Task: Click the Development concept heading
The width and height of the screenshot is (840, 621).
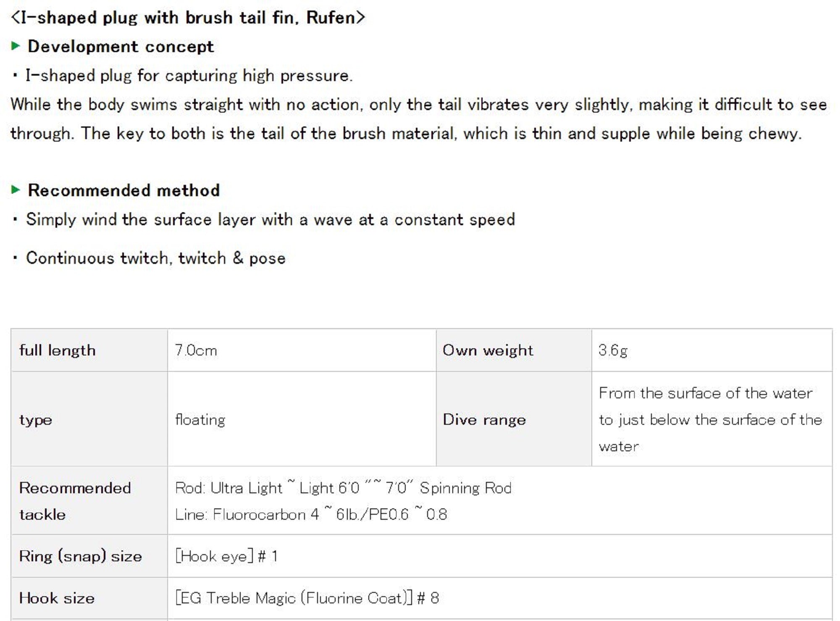Action: [x=121, y=47]
